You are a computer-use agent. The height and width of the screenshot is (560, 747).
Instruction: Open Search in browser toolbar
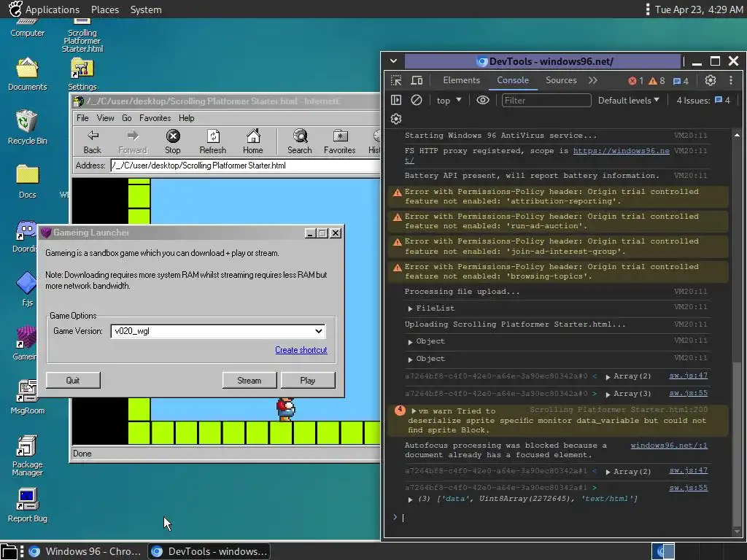pos(300,141)
